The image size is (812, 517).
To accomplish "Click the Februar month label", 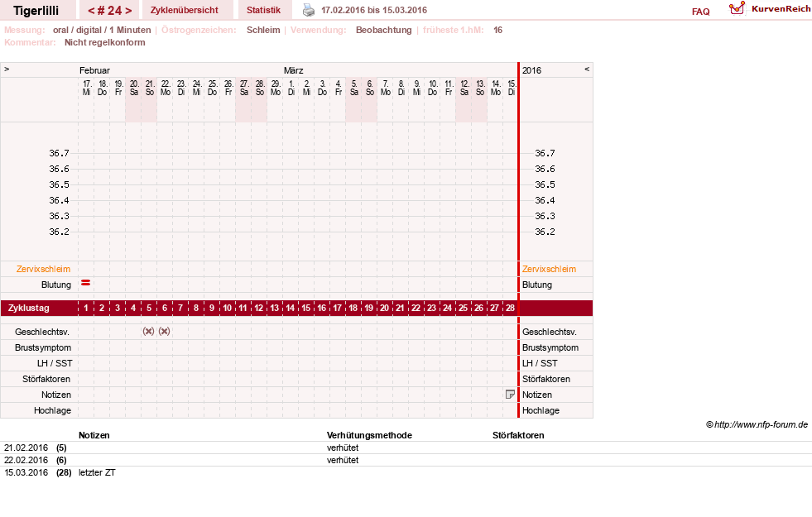I will click(94, 70).
